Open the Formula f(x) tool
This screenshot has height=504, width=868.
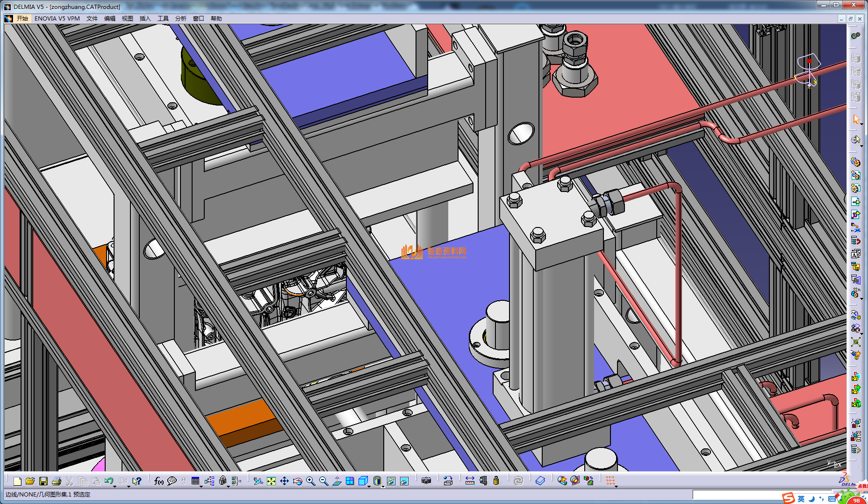pos(159,481)
